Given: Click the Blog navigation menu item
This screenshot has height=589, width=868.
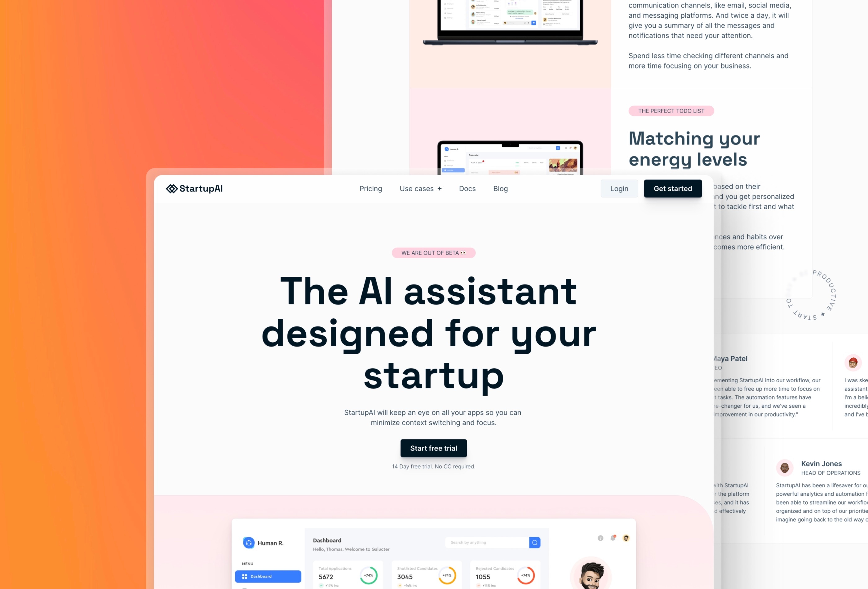Looking at the screenshot, I should (x=500, y=189).
